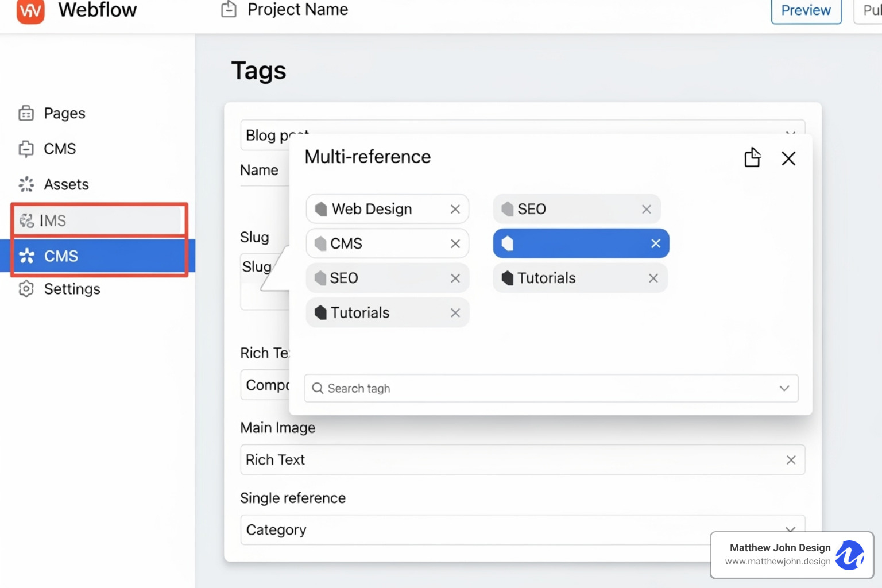
Task: Select the IMS menu item
Action: click(x=99, y=220)
